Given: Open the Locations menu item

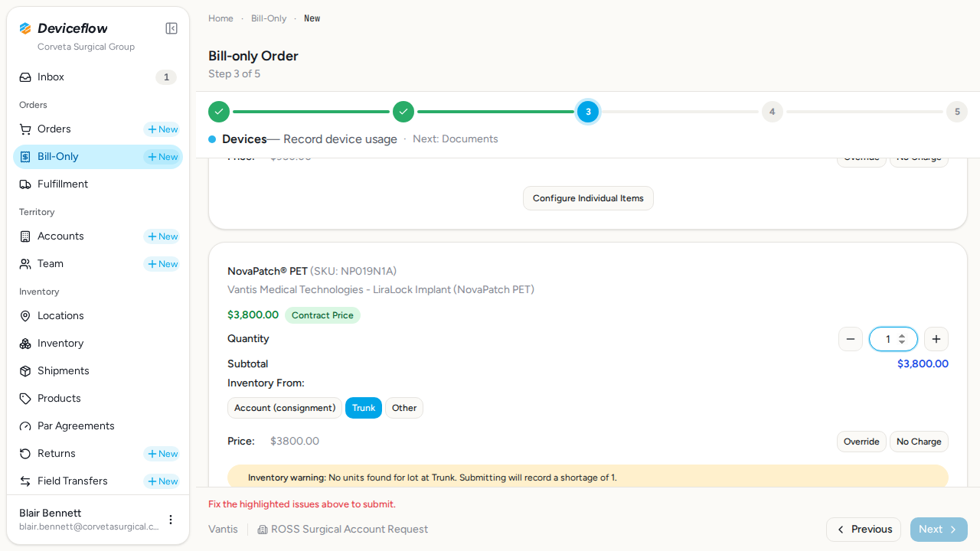Looking at the screenshot, I should [x=98, y=316].
